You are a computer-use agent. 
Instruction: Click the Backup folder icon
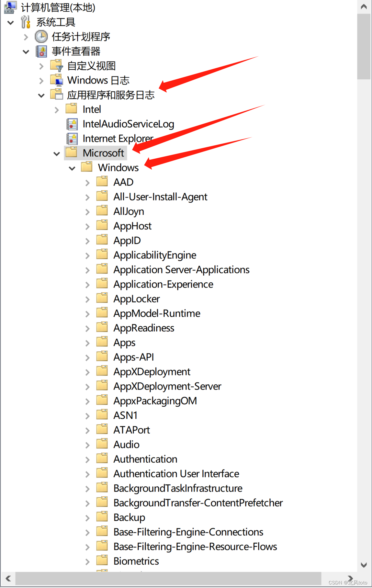pyautogui.click(x=102, y=516)
